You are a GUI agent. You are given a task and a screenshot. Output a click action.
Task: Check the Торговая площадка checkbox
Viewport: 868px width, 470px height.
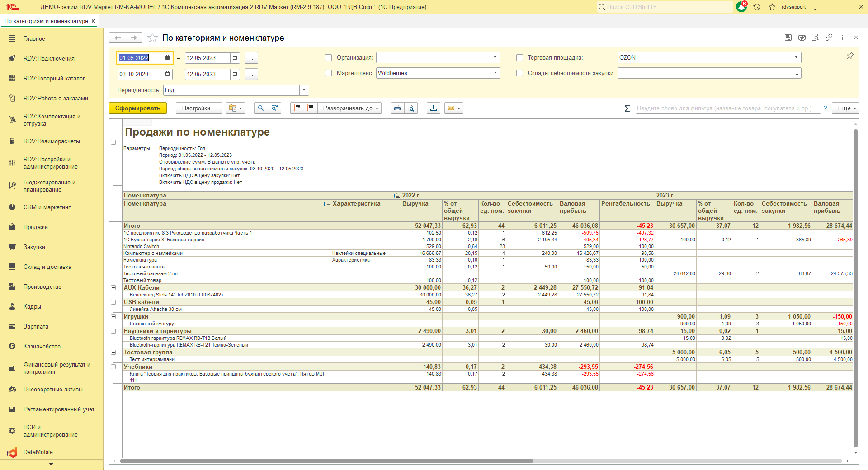click(520, 58)
